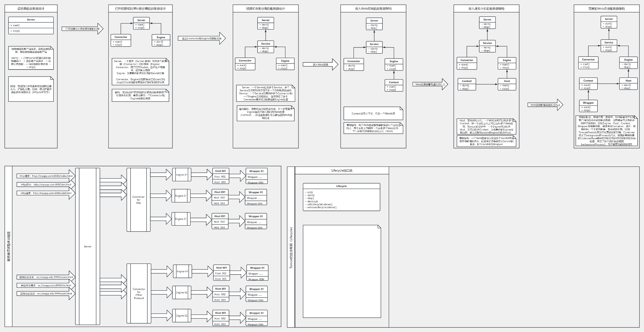Select the '完整的Web应用服务器架构' title header
This screenshot has height=332, width=644.
[606, 8]
